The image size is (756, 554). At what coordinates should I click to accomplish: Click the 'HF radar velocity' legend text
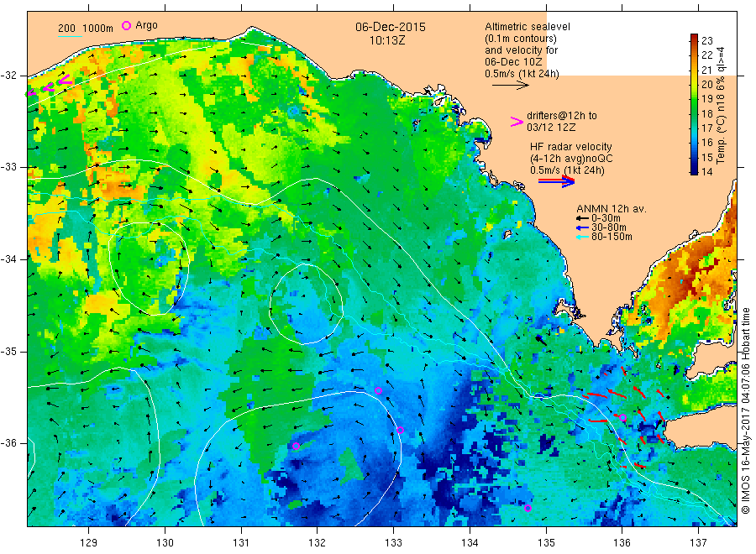coord(571,146)
